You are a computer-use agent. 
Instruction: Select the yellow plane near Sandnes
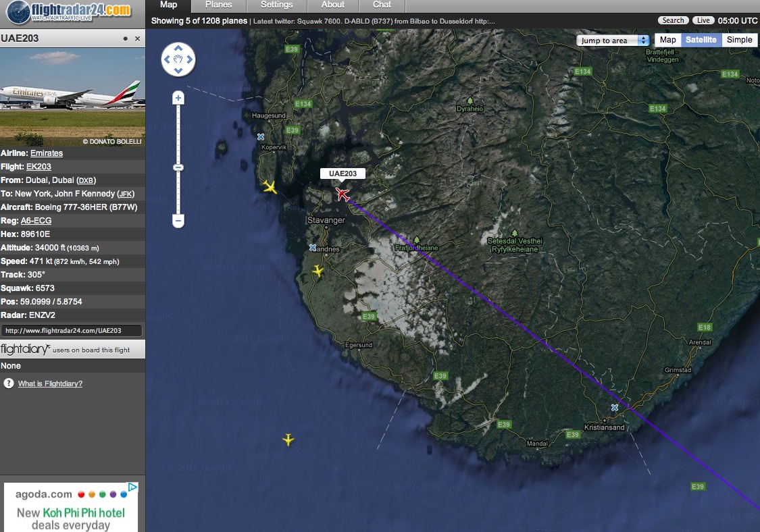click(x=318, y=270)
